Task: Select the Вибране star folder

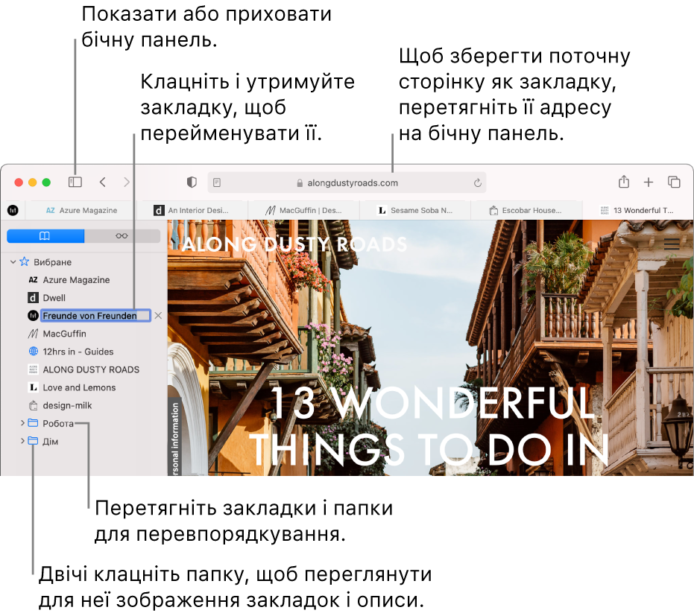Action: click(x=45, y=262)
